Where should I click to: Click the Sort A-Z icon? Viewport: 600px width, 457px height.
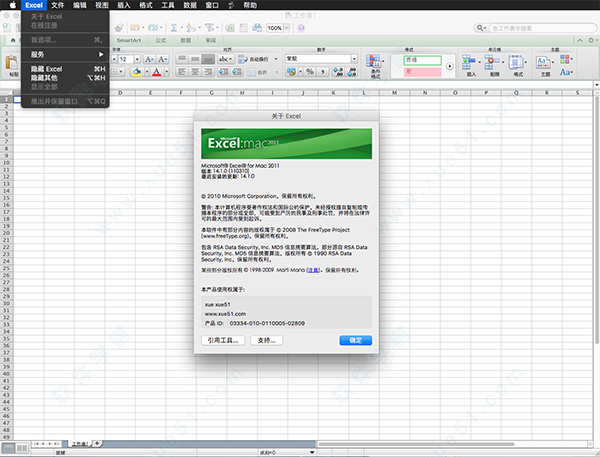[x=191, y=28]
